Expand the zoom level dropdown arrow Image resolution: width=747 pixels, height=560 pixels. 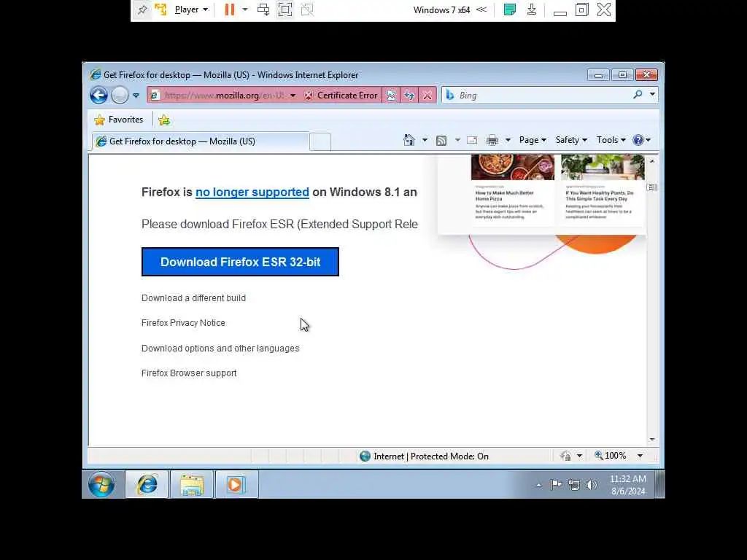(640, 456)
